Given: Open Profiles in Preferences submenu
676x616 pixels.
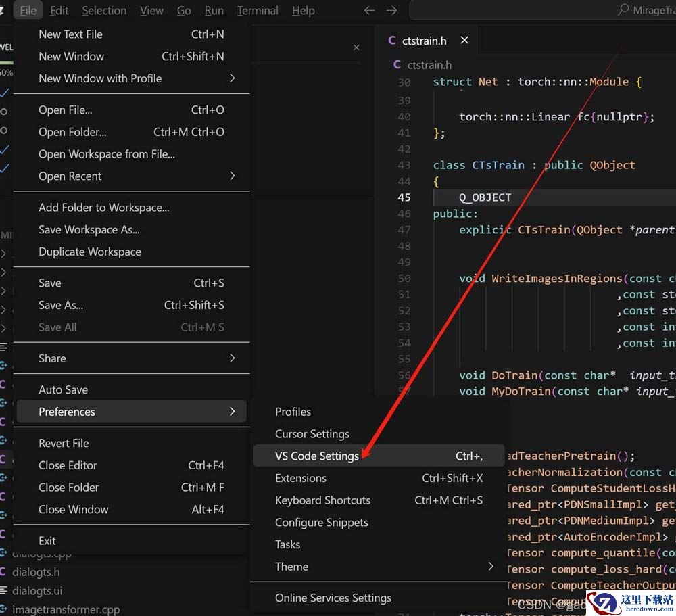Looking at the screenshot, I should tap(379, 412).
